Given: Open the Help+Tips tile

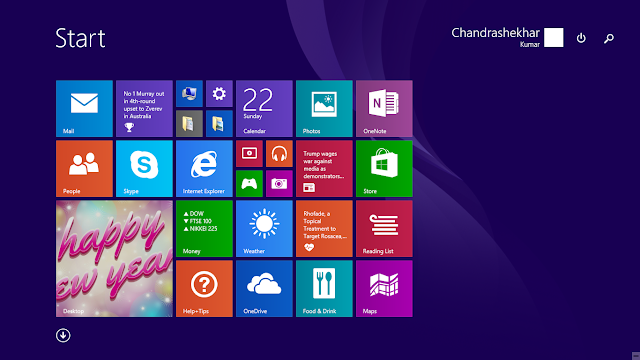Looking at the screenshot, I should point(204,289).
